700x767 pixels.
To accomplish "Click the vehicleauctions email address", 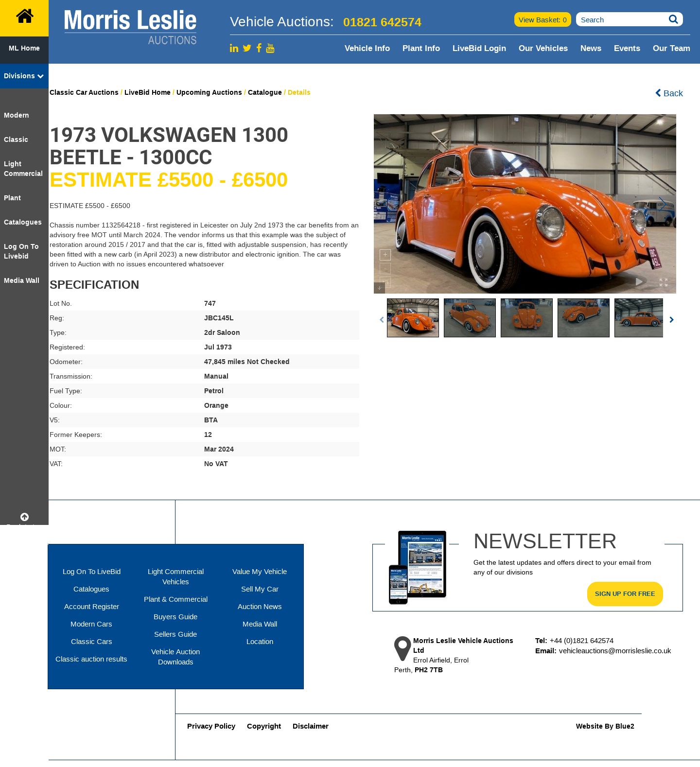I will pos(615,651).
